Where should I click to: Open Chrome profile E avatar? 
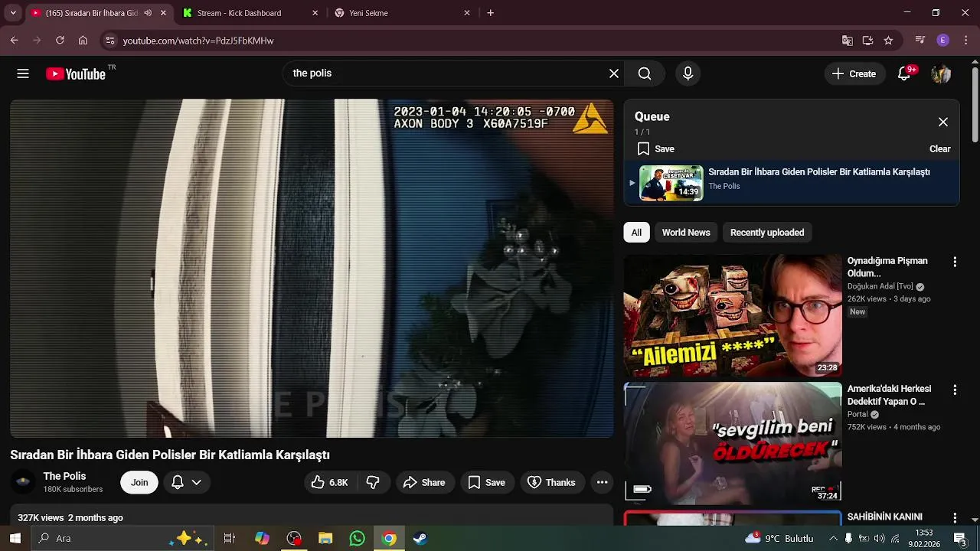[x=943, y=41]
